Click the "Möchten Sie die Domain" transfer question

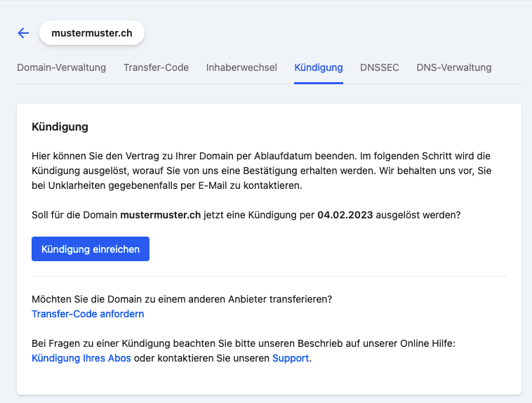[182, 299]
